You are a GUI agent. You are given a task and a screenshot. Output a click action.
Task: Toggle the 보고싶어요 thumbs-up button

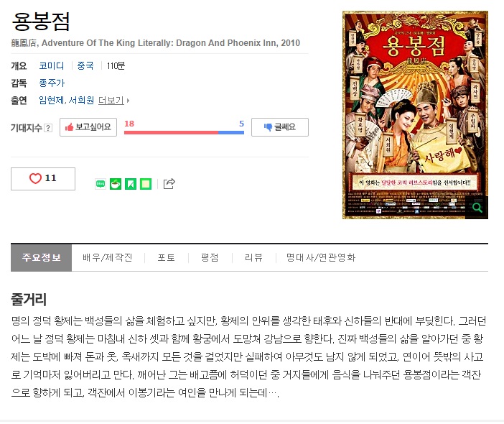tap(88, 127)
